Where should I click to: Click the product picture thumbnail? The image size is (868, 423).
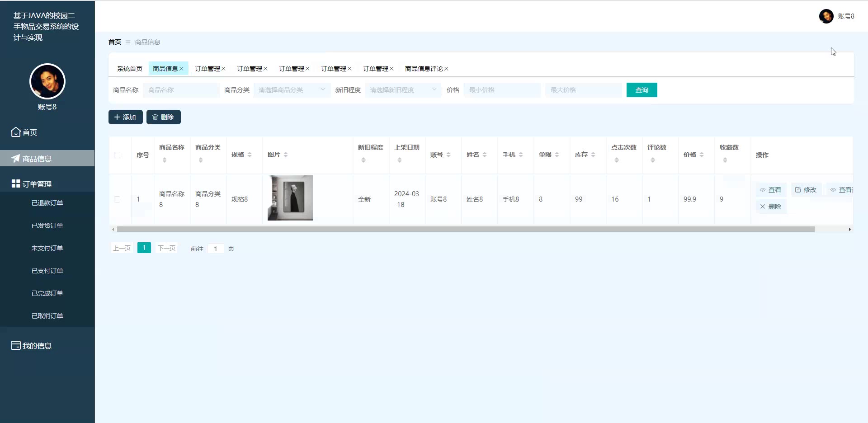pos(290,198)
